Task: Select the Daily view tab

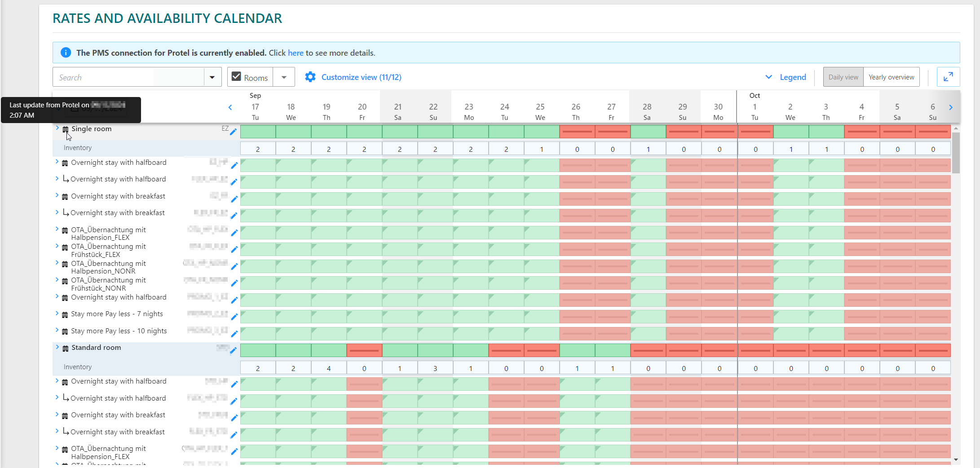Action: [843, 77]
